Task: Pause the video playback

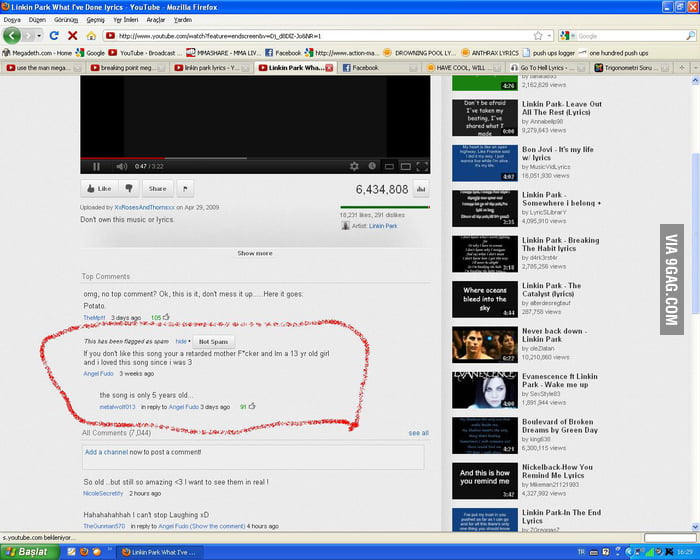Action: point(97,166)
